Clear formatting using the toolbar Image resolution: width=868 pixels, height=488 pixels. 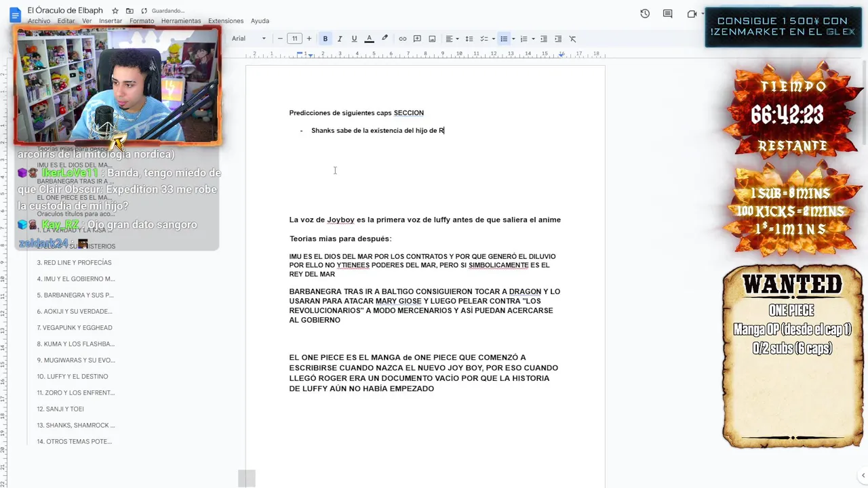click(572, 39)
